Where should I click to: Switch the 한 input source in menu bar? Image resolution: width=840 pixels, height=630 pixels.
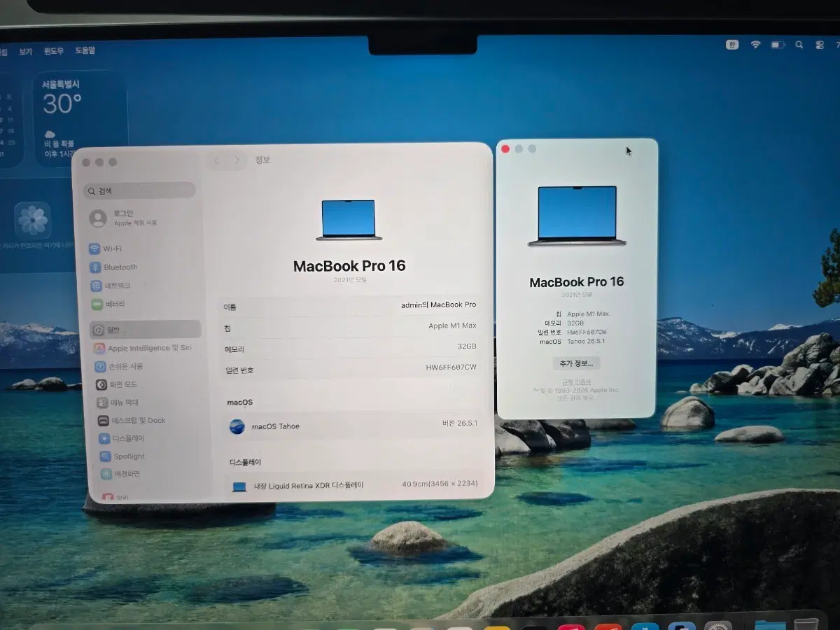(732, 45)
